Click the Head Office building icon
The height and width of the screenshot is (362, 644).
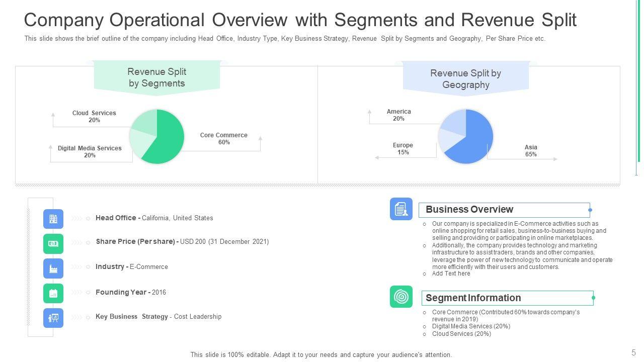tap(53, 219)
